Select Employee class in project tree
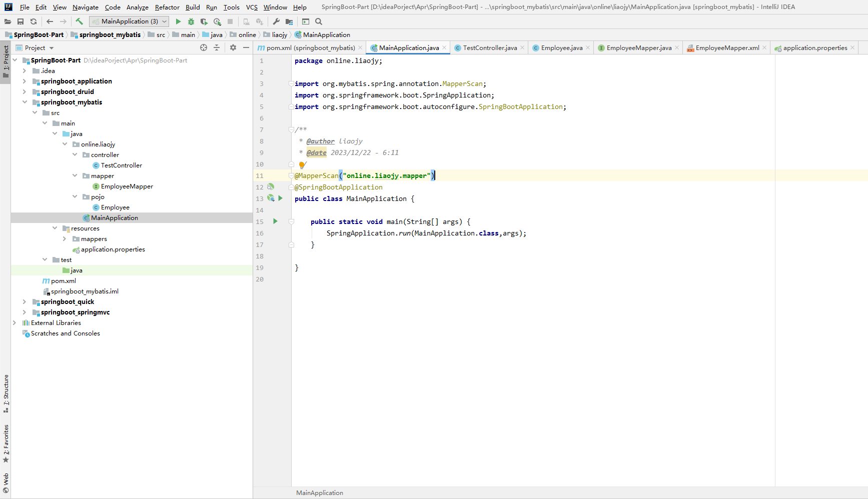This screenshot has width=868, height=499. pyautogui.click(x=115, y=207)
